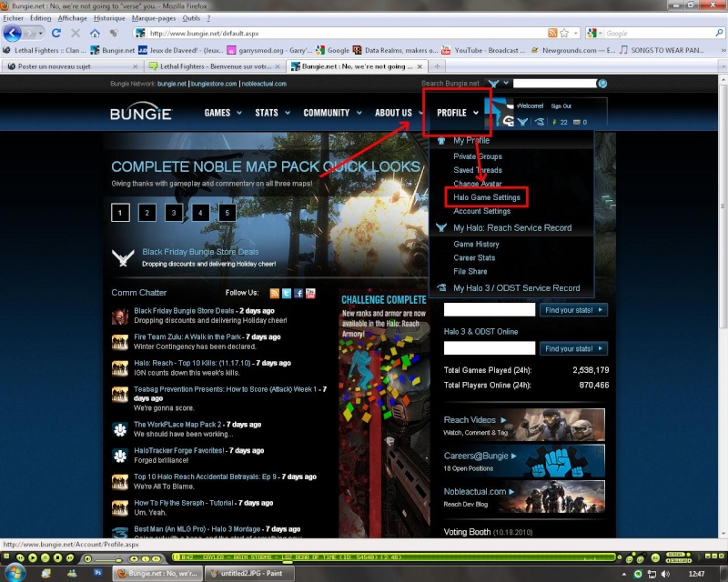Open a new tab with the plus button
The image size is (728, 582).
pos(437,66)
